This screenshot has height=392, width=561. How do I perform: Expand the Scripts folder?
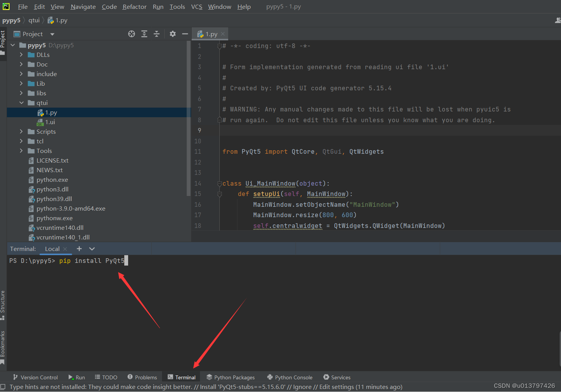(x=21, y=131)
